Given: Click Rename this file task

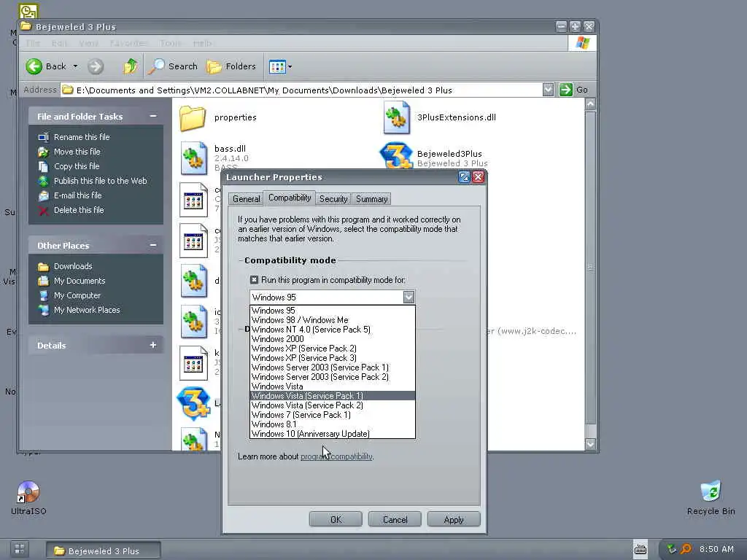Looking at the screenshot, I should [82, 137].
